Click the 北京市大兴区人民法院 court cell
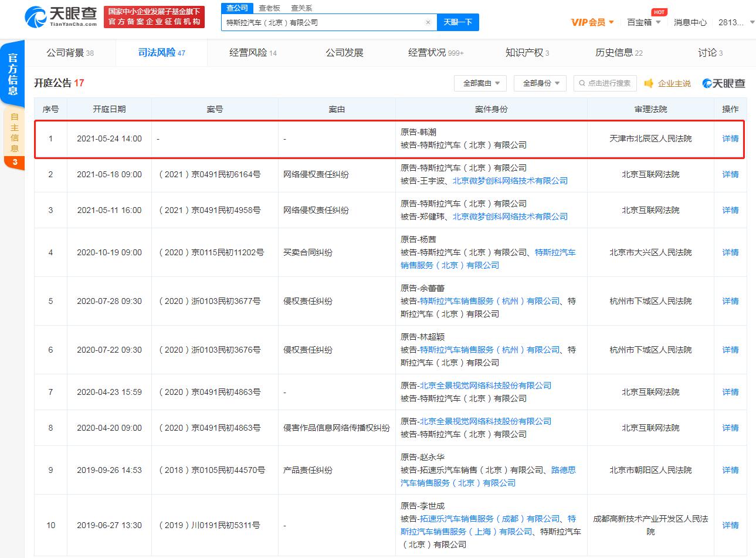The image size is (756, 558). [x=650, y=253]
